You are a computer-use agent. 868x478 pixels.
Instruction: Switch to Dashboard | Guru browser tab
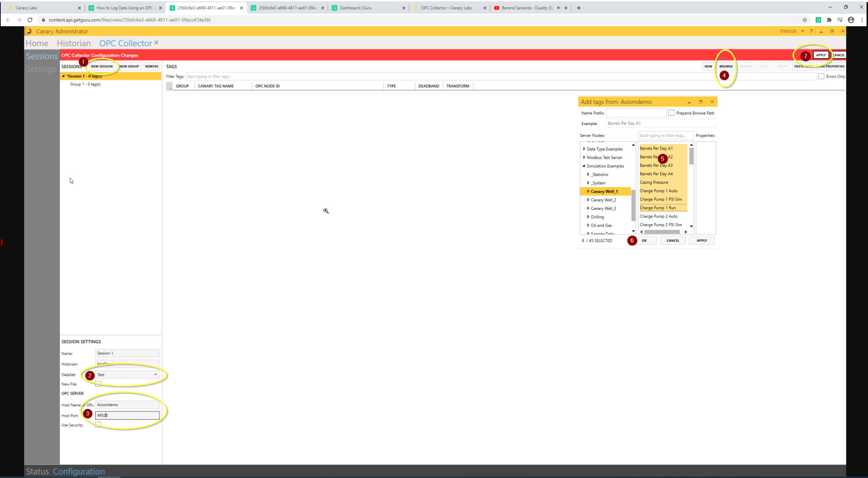(x=368, y=8)
